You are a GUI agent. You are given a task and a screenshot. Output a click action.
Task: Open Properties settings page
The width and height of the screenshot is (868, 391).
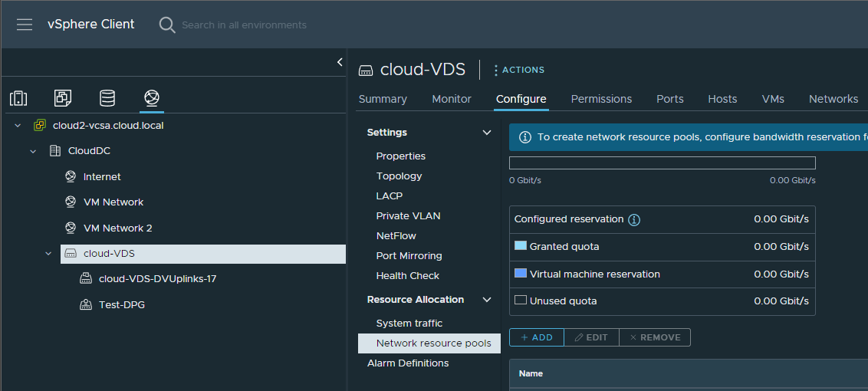(x=401, y=156)
